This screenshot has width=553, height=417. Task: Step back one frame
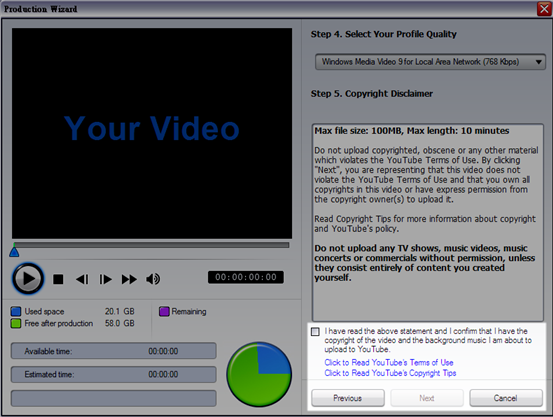(83, 279)
